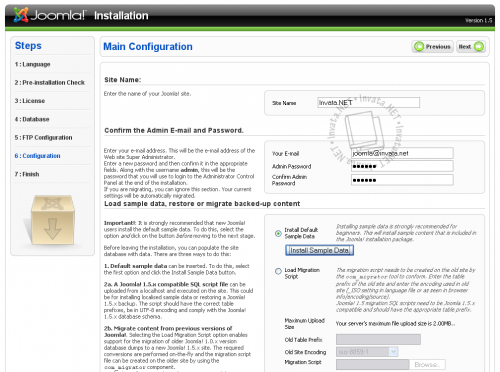
Task: Click the Main Configuration heading
Action: click(x=148, y=47)
